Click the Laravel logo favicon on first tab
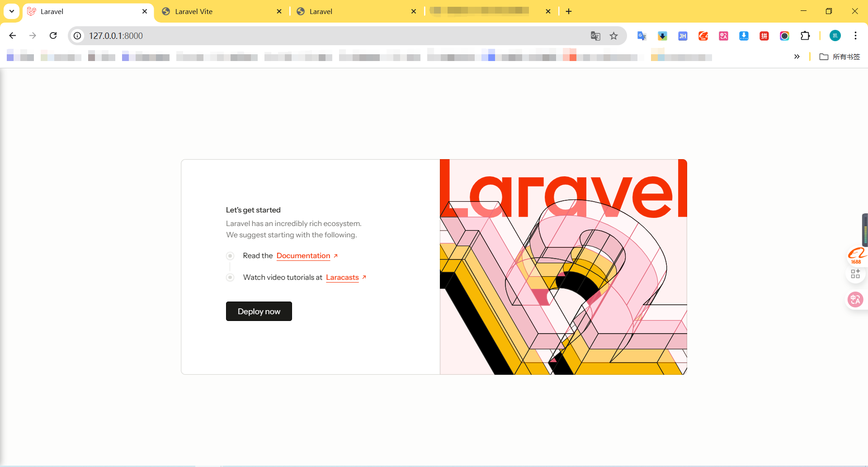This screenshot has height=467, width=868. tap(32, 11)
